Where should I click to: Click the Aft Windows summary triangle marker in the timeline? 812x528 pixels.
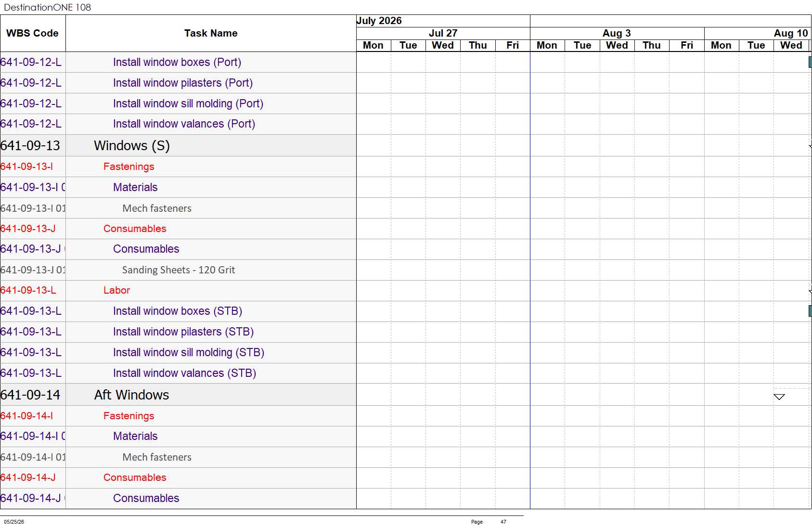779,397
